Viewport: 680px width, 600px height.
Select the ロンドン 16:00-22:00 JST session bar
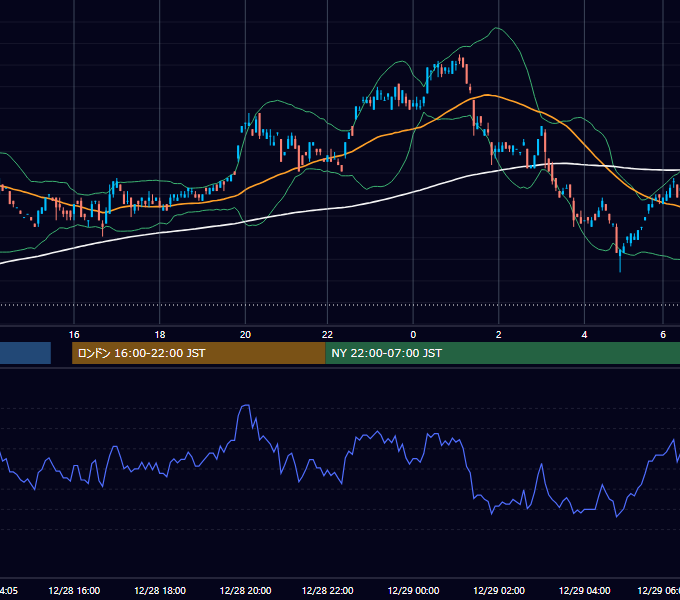[x=199, y=353]
